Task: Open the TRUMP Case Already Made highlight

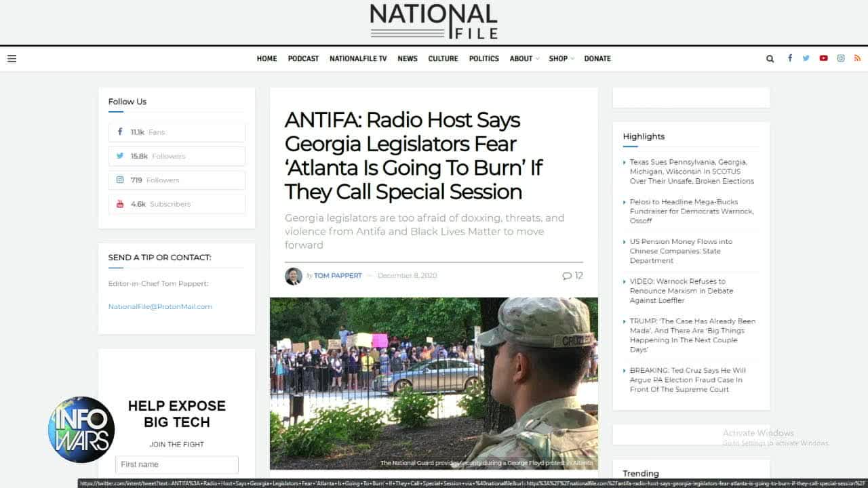Action: (692, 335)
